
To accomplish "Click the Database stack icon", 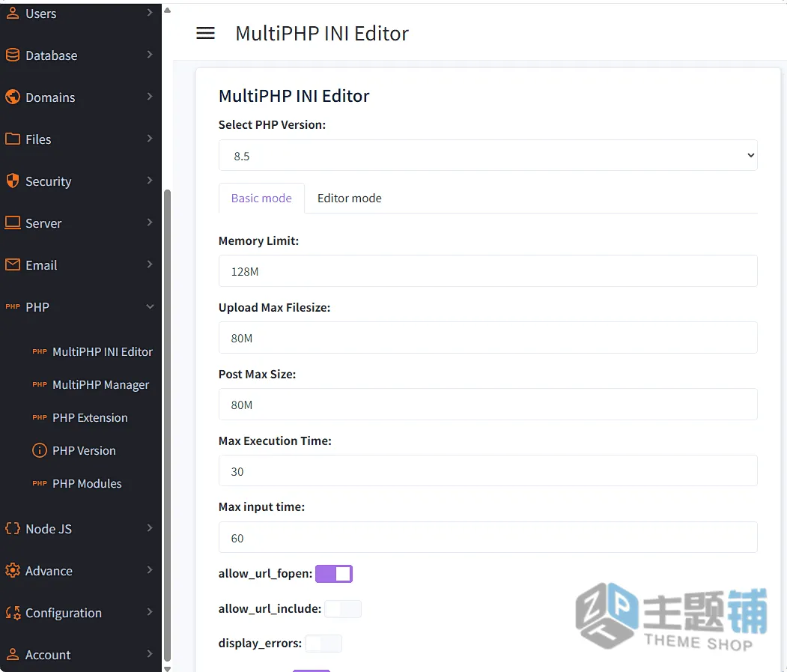I will pos(13,55).
